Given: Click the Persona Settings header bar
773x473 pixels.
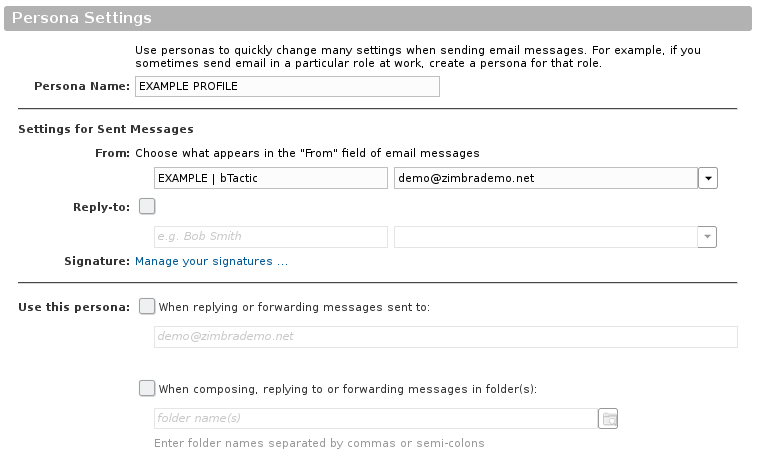Looking at the screenshot, I should pos(378,18).
